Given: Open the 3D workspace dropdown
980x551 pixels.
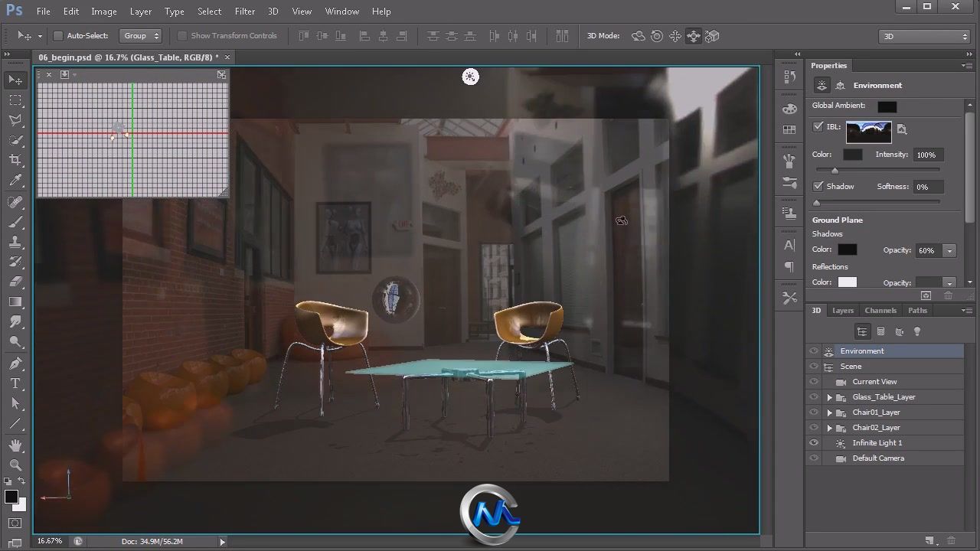Looking at the screenshot, I should tap(925, 36).
